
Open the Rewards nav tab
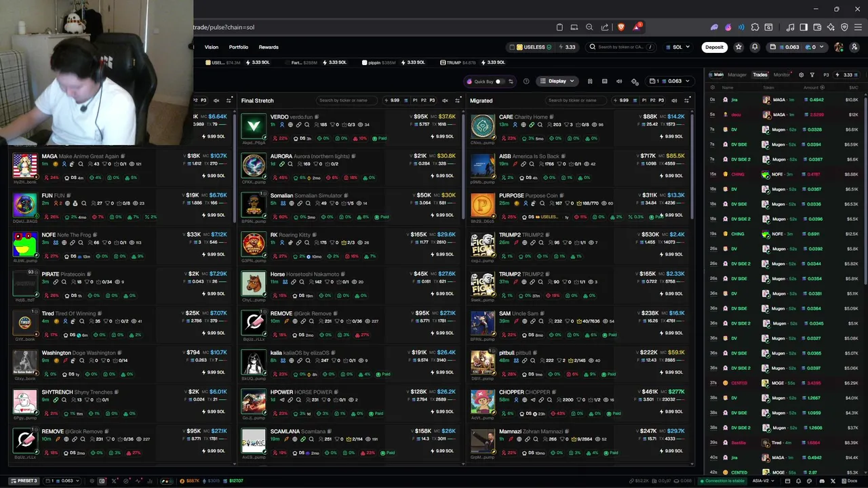269,47
